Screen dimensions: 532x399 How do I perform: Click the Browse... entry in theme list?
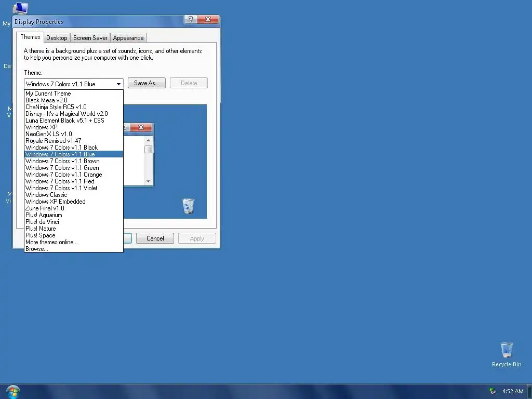click(x=74, y=249)
